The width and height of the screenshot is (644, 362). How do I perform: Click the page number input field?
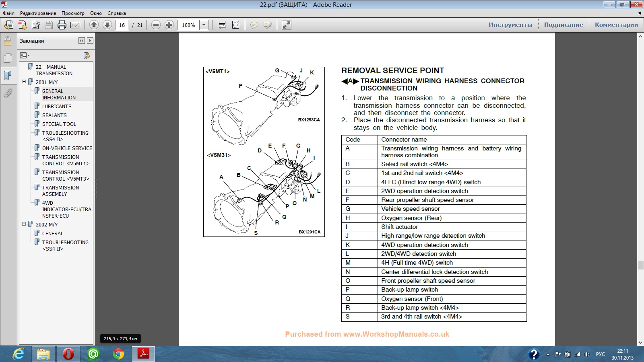[122, 25]
